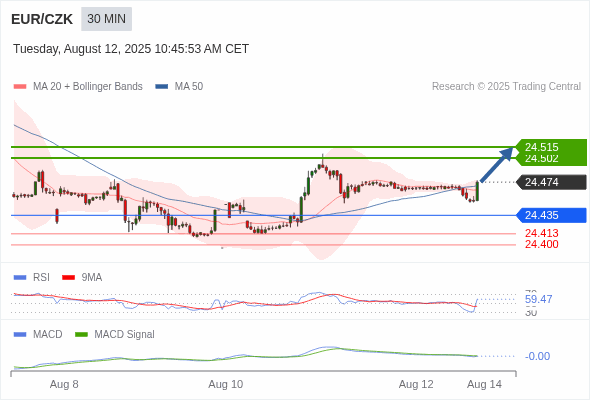Screen dimensions: 590x400
Task: Click the green MACD Signal legend swatch
Action: [81, 335]
